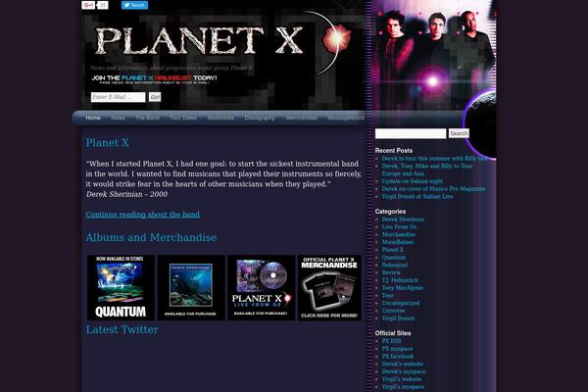
Task: Follow Continue reading about the band link
Action: click(142, 215)
